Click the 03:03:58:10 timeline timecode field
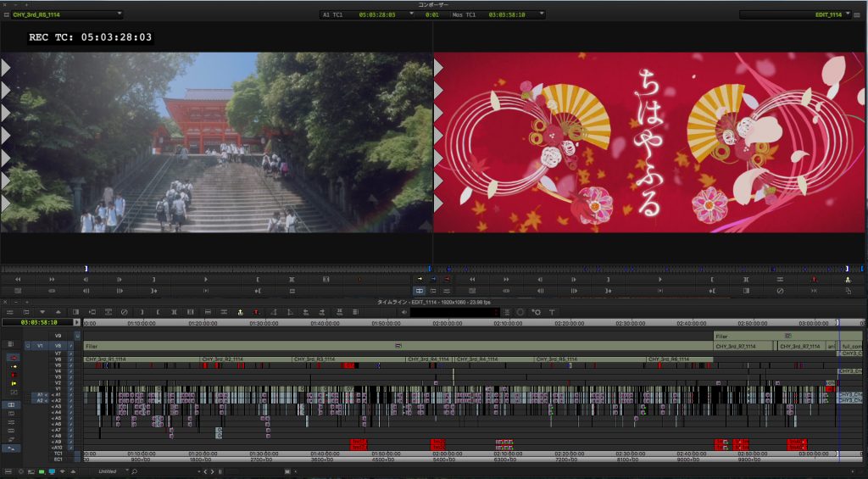 [x=37, y=322]
